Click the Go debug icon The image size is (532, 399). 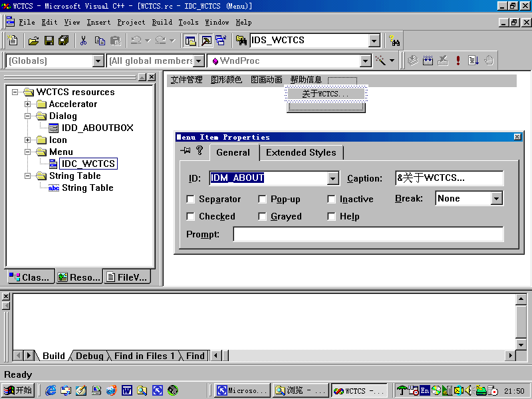473,61
